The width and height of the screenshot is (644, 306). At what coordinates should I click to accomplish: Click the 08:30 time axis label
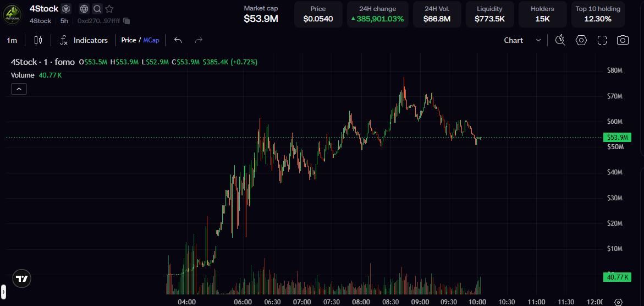click(x=390, y=302)
